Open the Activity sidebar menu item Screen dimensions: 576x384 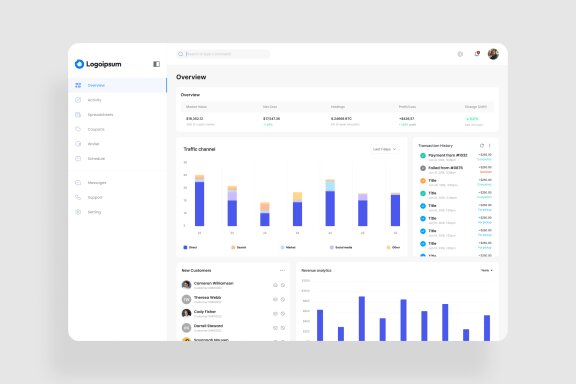click(118, 100)
